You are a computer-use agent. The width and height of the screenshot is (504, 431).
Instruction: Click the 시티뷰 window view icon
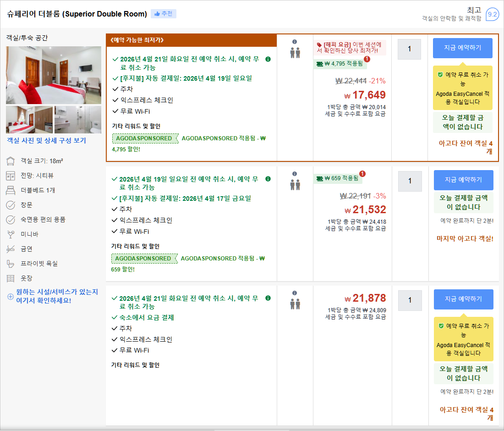click(11, 176)
